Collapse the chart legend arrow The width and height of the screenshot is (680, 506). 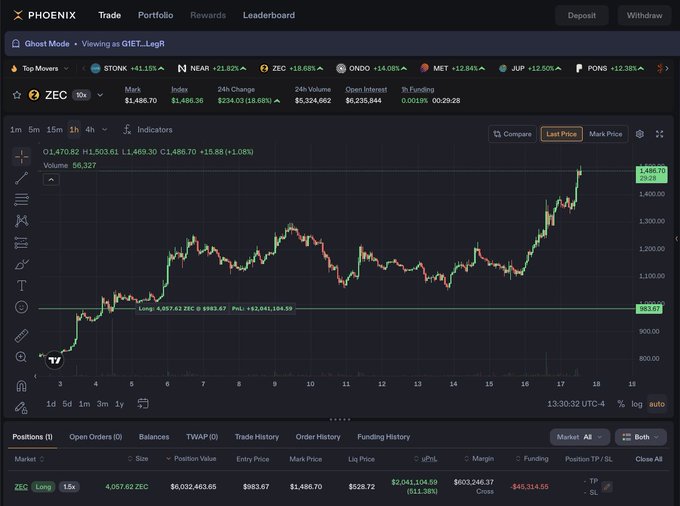click(51, 180)
